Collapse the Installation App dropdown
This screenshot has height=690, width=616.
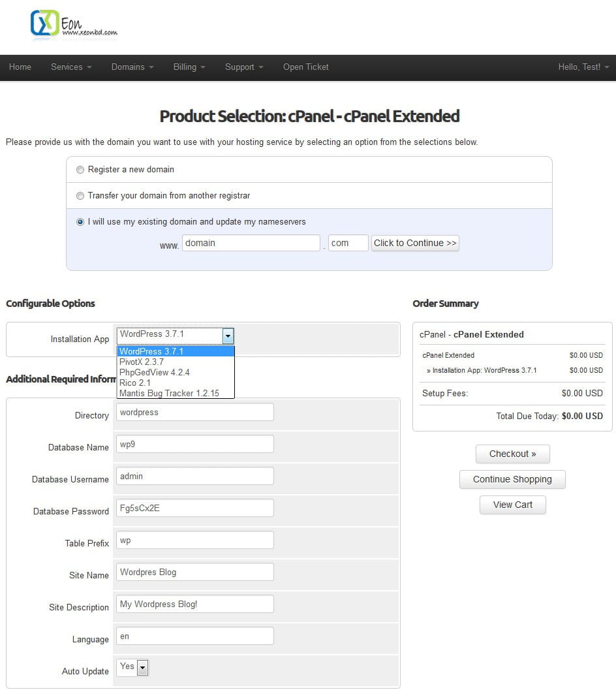228,336
